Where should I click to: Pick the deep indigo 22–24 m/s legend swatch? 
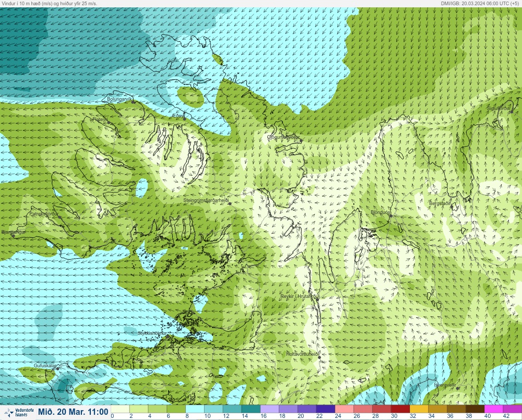click(325, 409)
